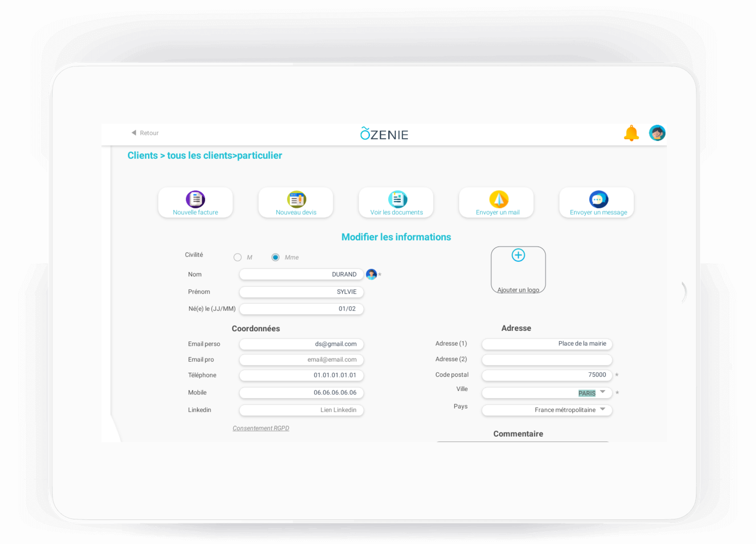Image resolution: width=756 pixels, height=544 pixels.
Task: Click the birth date field 01/02
Action: pos(301,309)
